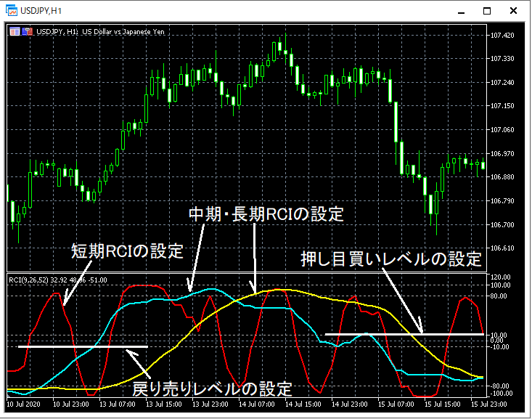532x419 pixels.
Task: Click the '13 Jul 23:00' time axis label
Action: (210, 404)
